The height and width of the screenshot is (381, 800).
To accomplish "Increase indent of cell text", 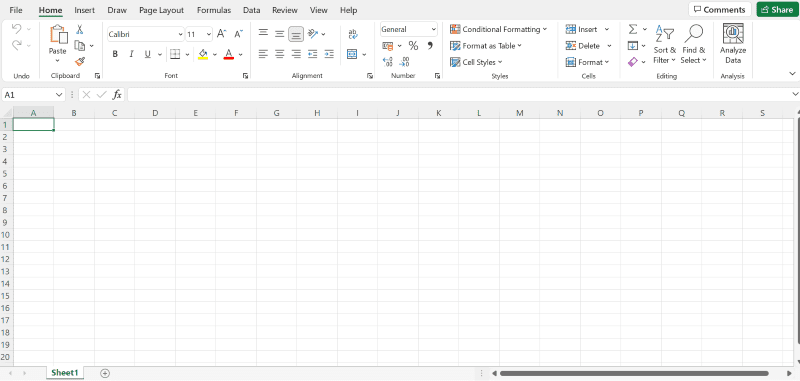I will point(329,54).
